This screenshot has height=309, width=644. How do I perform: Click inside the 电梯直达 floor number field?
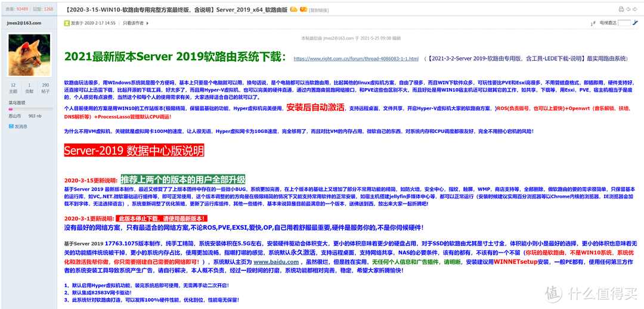[624, 23]
